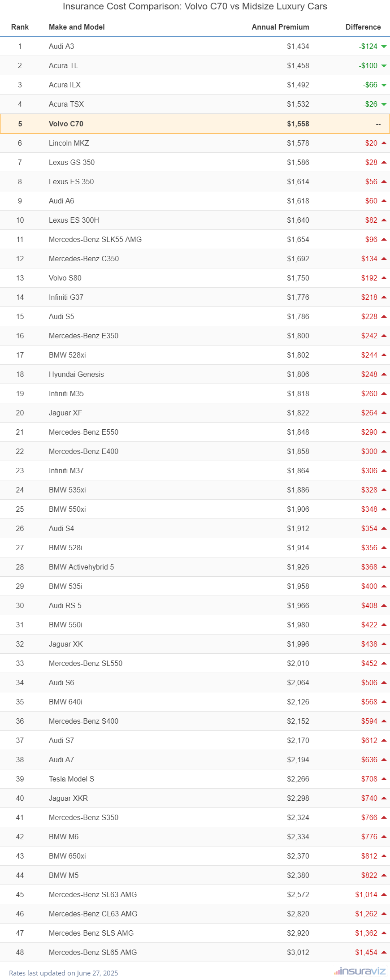Click the rates last updated date text
Viewport: 390px width, 980px height.
coord(63,973)
